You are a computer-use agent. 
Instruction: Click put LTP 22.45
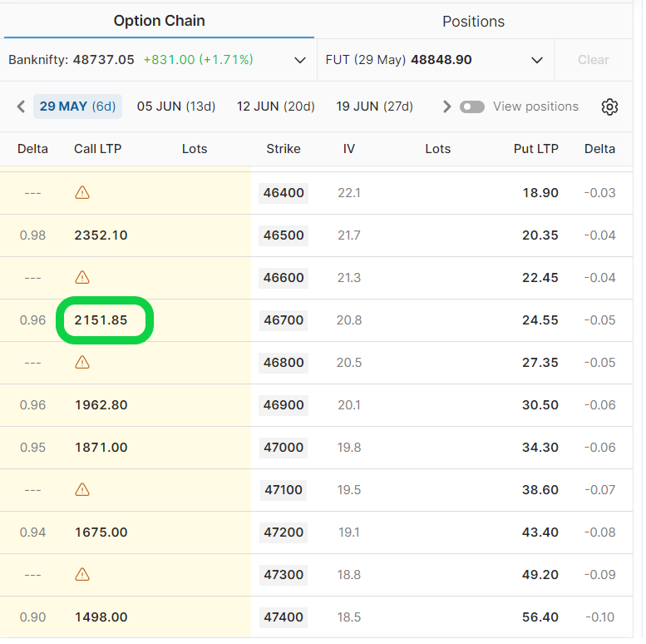click(540, 278)
